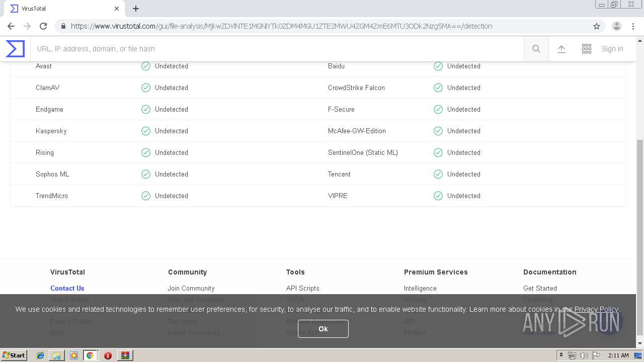The height and width of the screenshot is (362, 644).
Task: Open the search magnifier icon
Action: tap(536, 49)
